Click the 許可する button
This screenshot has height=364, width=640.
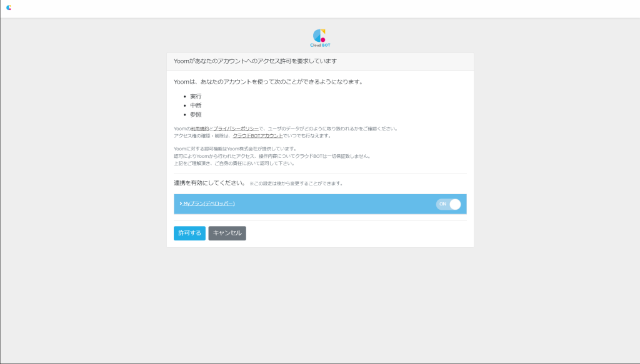pos(189,233)
